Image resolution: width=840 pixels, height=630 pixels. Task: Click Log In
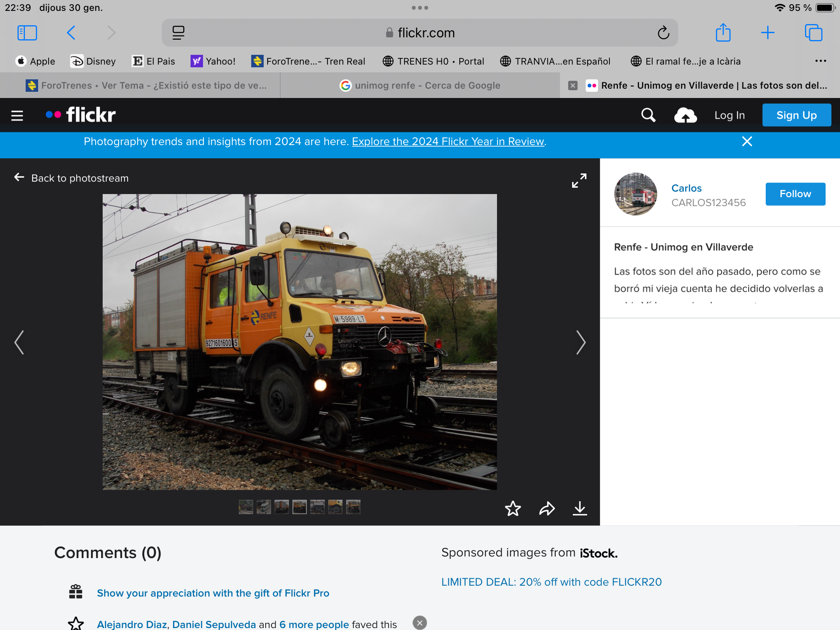[730, 115]
